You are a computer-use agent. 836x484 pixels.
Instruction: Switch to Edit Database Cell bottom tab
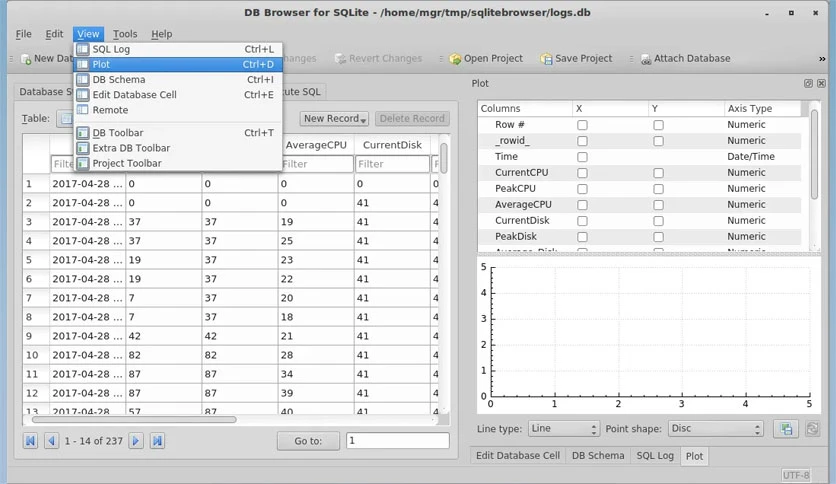518,456
